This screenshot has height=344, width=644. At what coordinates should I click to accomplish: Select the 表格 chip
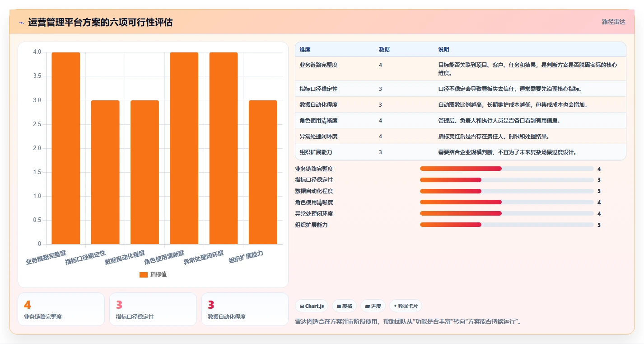[x=344, y=306]
